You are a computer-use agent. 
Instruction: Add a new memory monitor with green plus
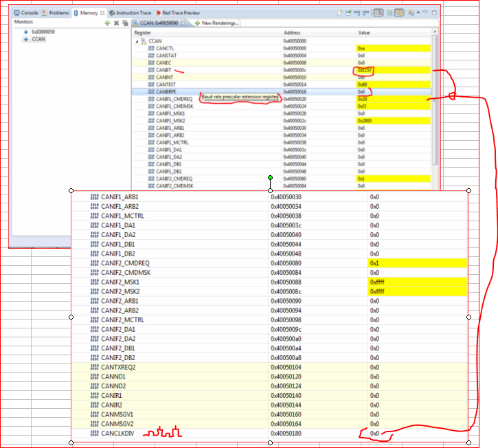(107, 23)
